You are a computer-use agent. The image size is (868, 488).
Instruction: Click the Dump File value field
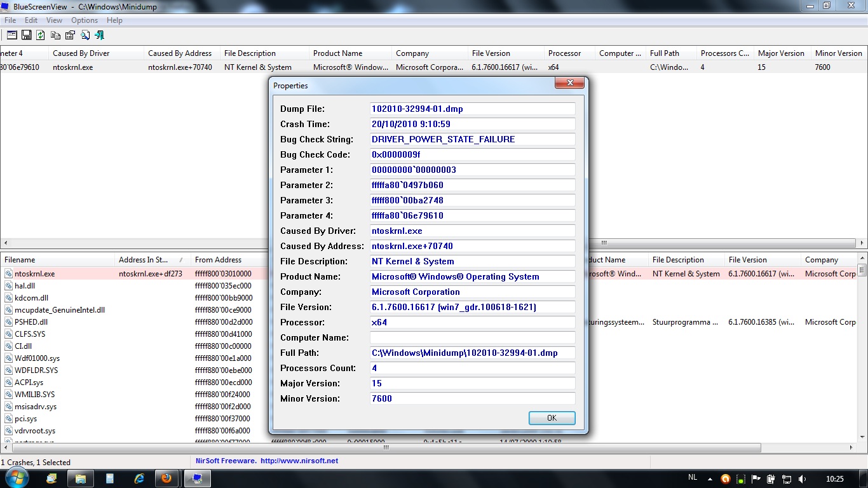pyautogui.click(x=473, y=109)
